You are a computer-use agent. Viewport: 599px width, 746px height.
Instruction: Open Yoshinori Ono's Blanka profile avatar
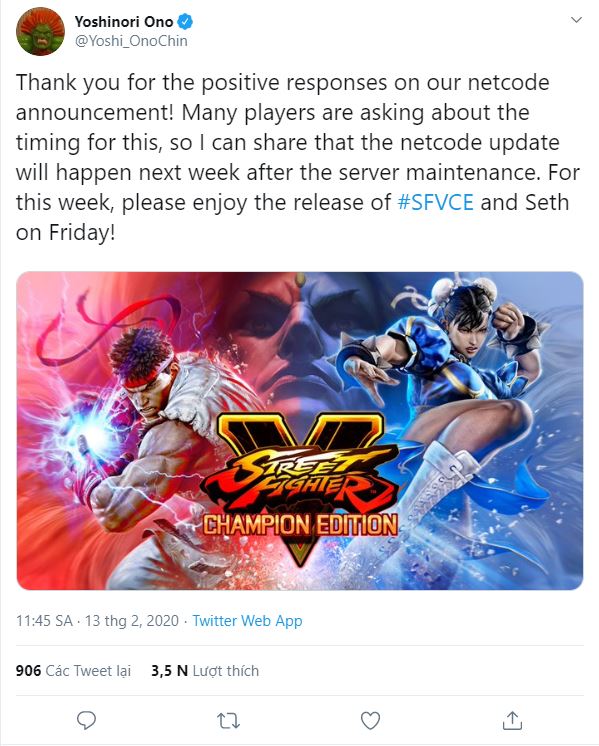(40, 31)
